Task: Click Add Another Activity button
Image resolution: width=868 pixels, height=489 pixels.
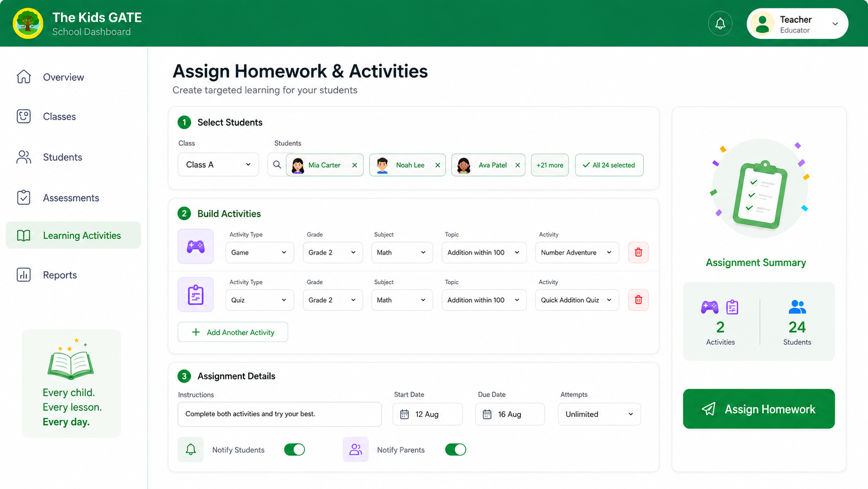Action: click(x=233, y=332)
